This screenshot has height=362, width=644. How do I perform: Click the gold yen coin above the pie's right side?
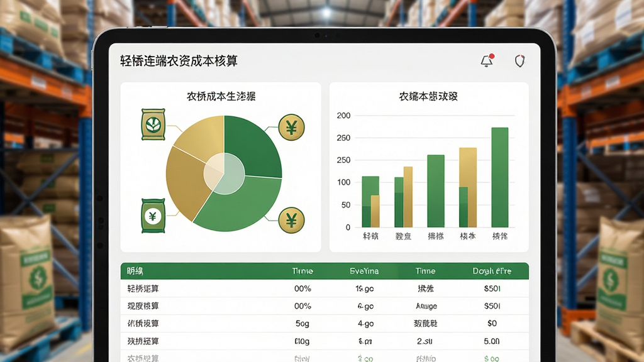tap(291, 128)
